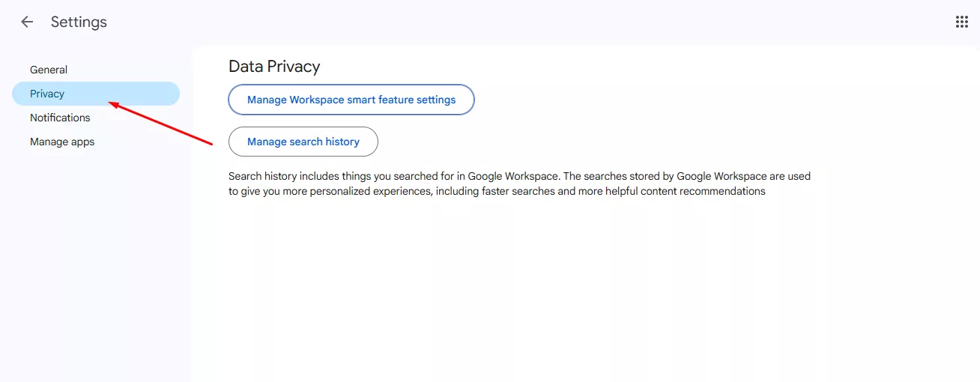Click the first line of the search history description

pos(519,177)
